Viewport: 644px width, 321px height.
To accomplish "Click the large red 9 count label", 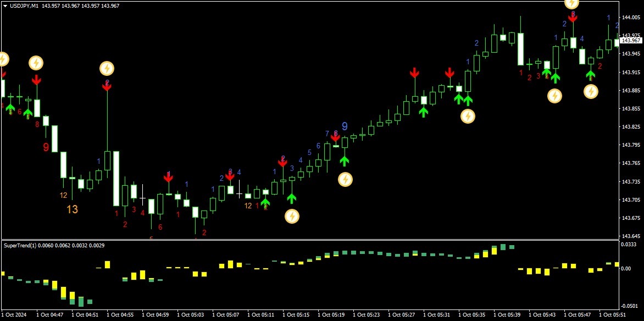I will pos(46,147).
